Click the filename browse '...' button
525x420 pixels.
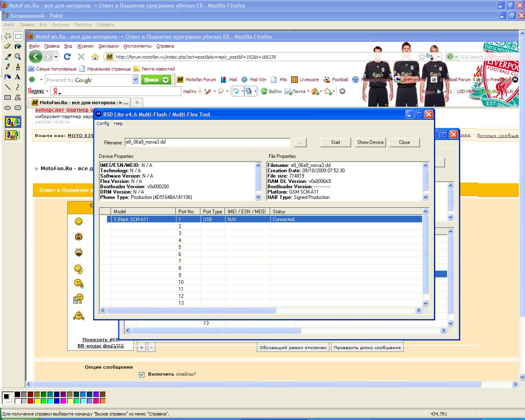(300, 142)
